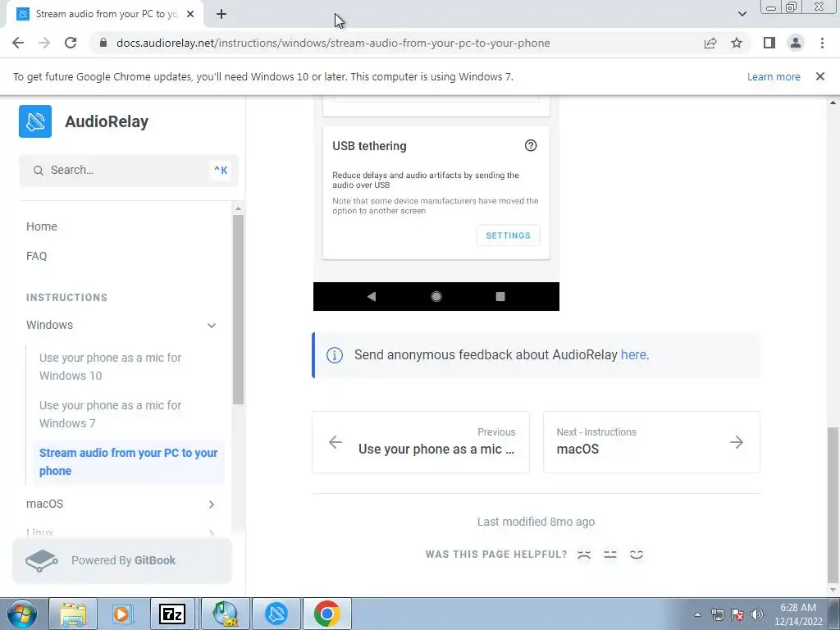Tap the Android back triangle icon
The image size is (840, 630).
point(372,296)
